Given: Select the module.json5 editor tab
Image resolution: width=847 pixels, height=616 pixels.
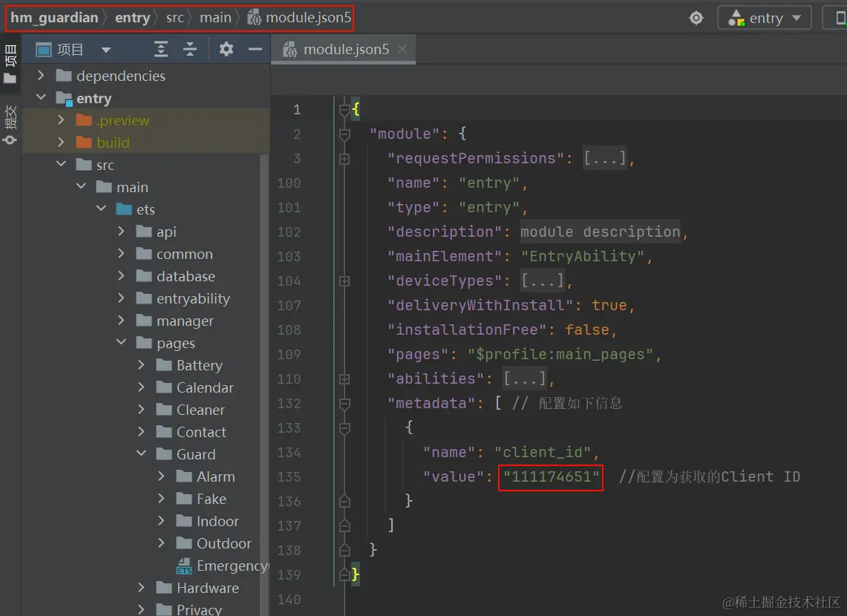Looking at the screenshot, I should (343, 49).
